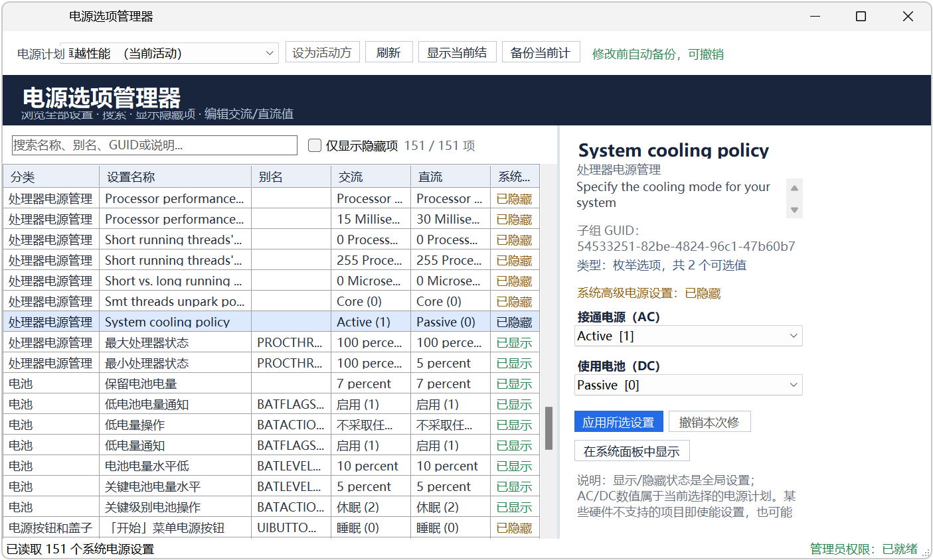
Task: Sort by the 分类 column header
Action: tap(51, 176)
